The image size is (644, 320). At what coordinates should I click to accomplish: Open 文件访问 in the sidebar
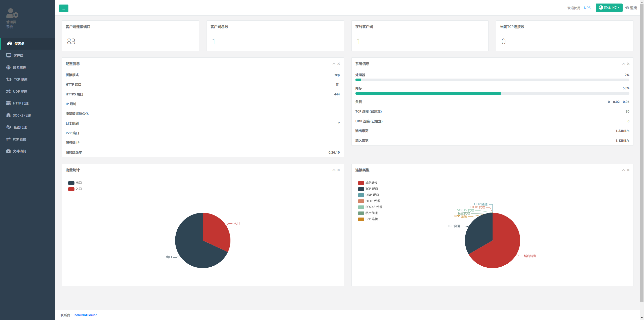28,151
